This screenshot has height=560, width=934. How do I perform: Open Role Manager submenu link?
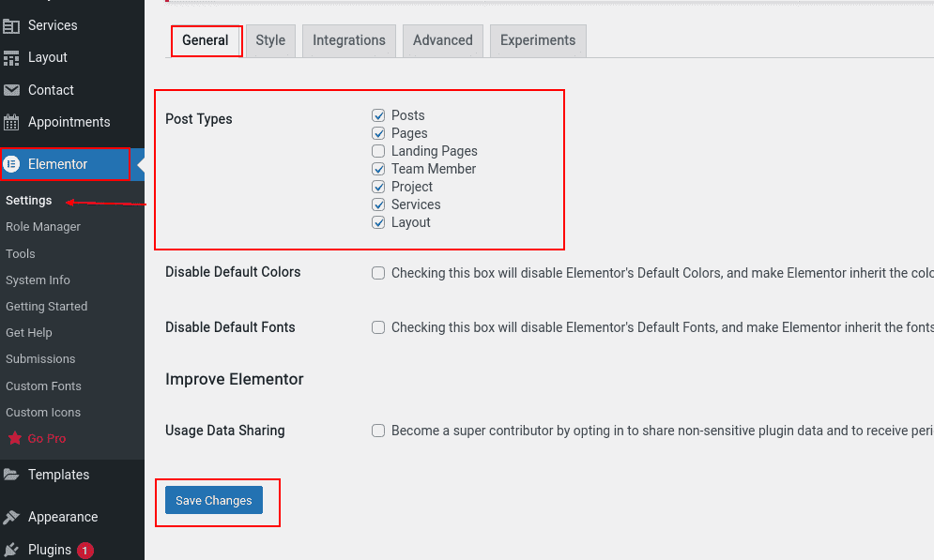tap(43, 227)
